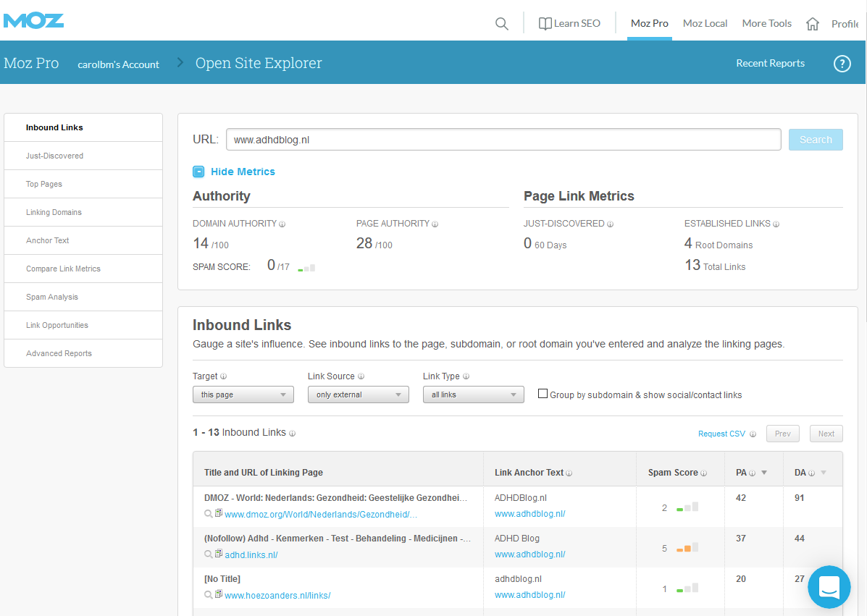Image resolution: width=867 pixels, height=616 pixels.
Task: Open the Moz Local tab
Action: tap(705, 24)
